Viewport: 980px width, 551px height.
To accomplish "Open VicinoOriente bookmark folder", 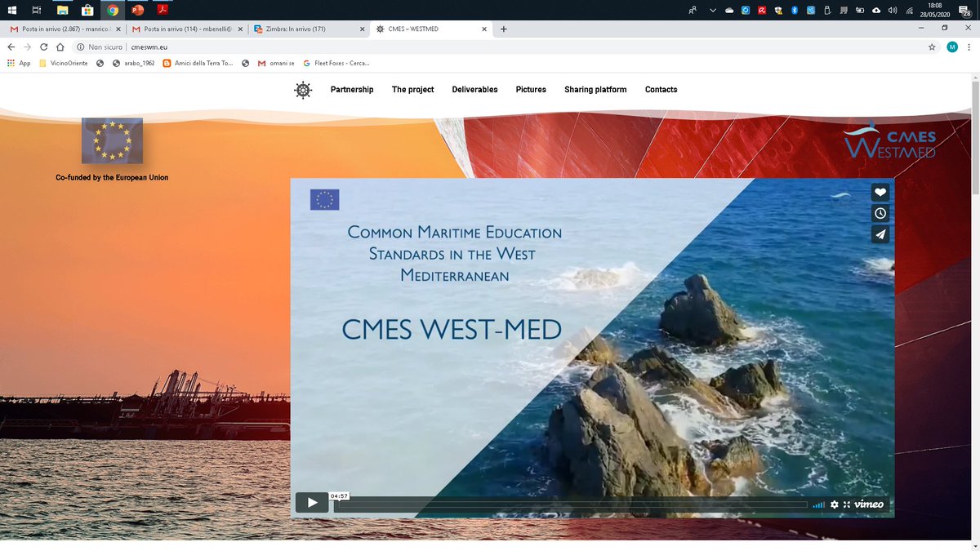I will [64, 63].
